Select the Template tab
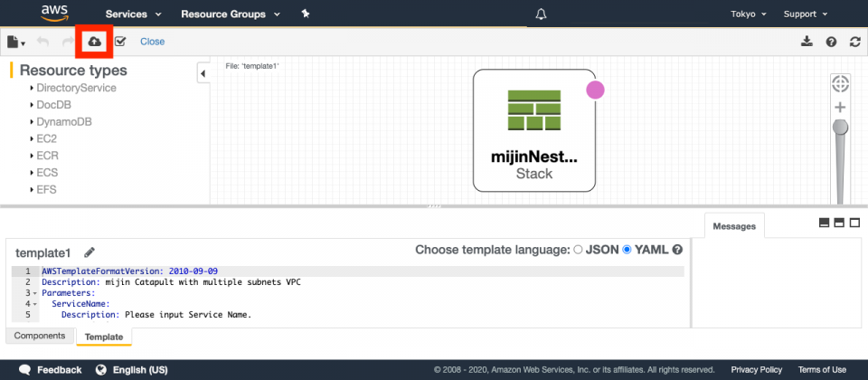 click(104, 337)
